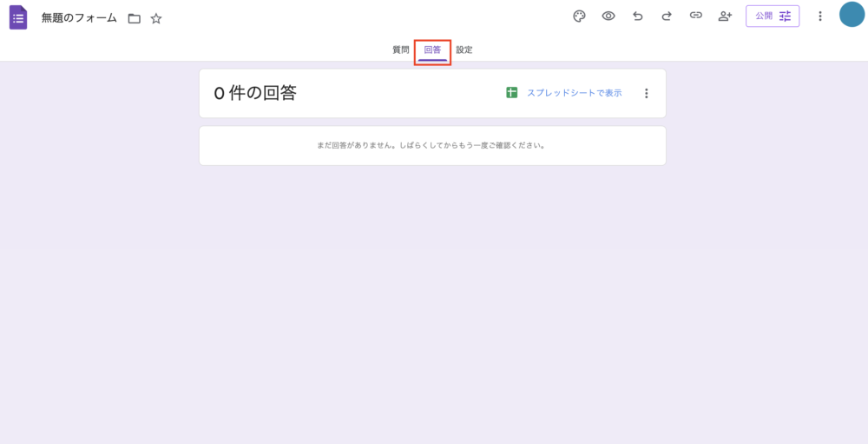This screenshot has height=444, width=868.
Task: Click green Sheets icon
Action: (x=511, y=93)
